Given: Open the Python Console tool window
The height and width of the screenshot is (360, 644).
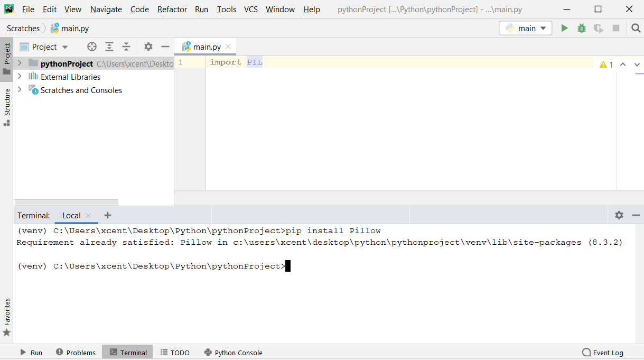Looking at the screenshot, I should point(233,352).
